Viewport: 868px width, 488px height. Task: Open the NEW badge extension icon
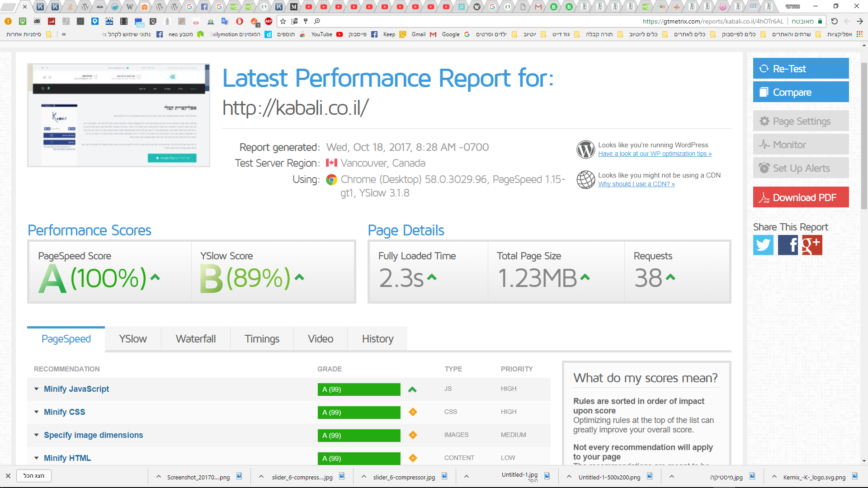click(109, 21)
